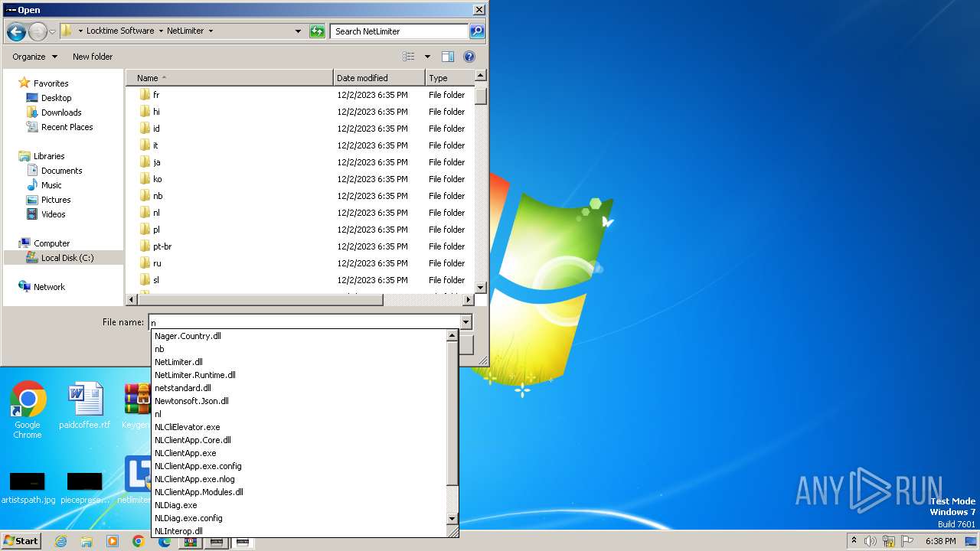Click the NetLimiter breadcrumb segment
980x551 pixels.
[185, 31]
